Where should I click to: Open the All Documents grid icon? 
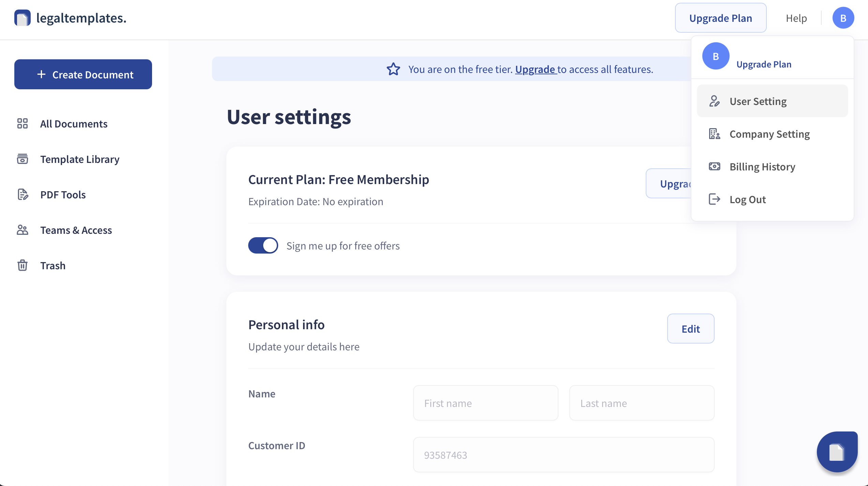23,124
